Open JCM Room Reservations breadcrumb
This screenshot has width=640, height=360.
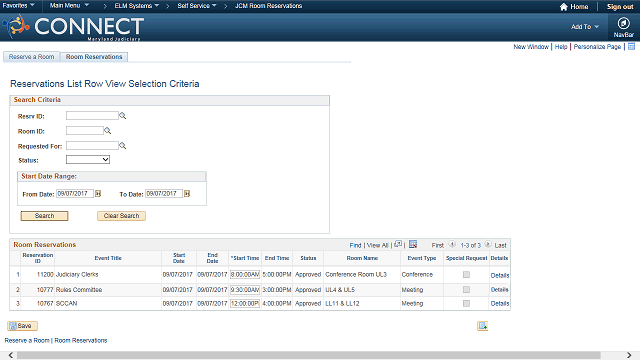point(268,6)
